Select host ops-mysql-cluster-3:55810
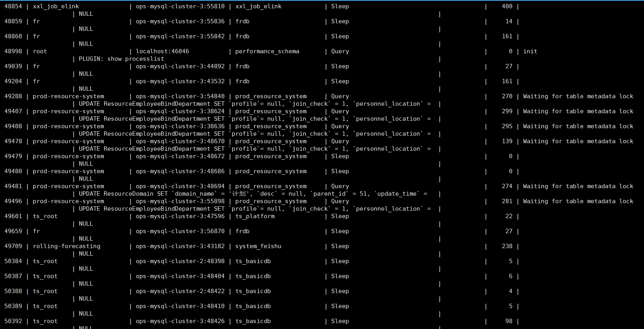Viewport: 644px width, 329px height. pyautogui.click(x=180, y=6)
